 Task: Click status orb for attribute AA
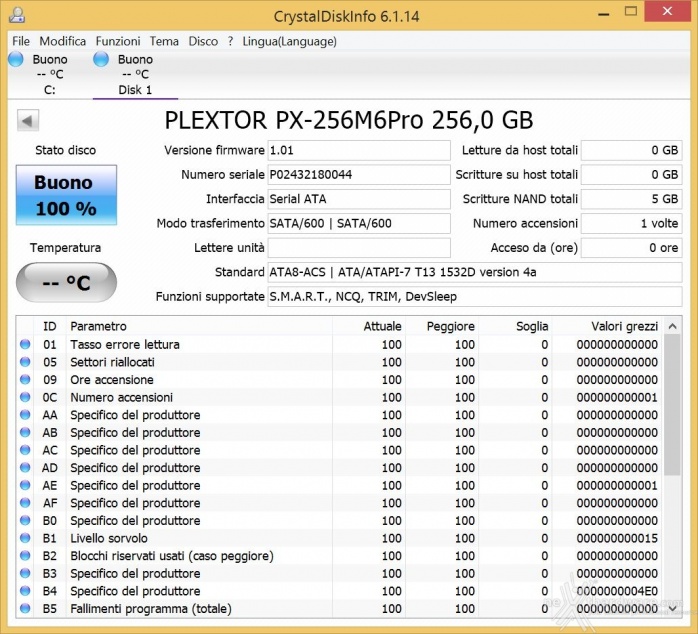(25, 415)
